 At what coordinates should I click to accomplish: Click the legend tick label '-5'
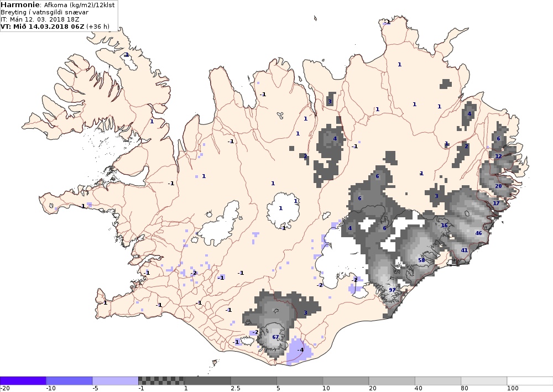(x=96, y=389)
